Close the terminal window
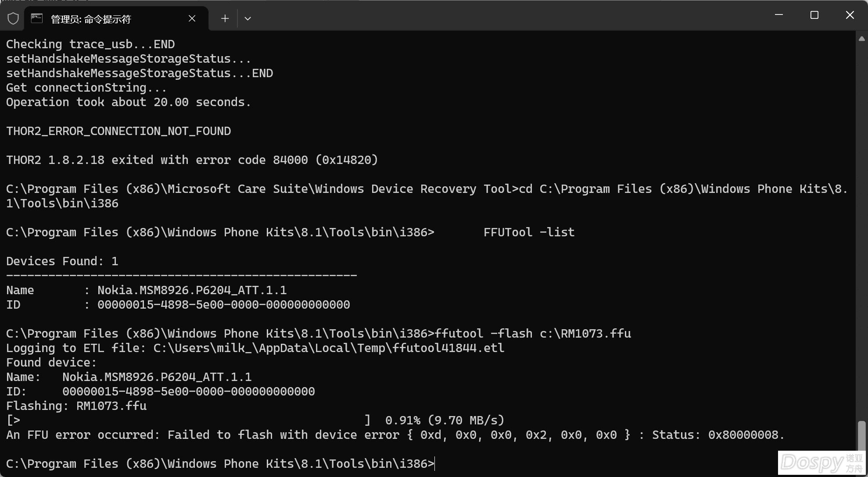 point(850,15)
